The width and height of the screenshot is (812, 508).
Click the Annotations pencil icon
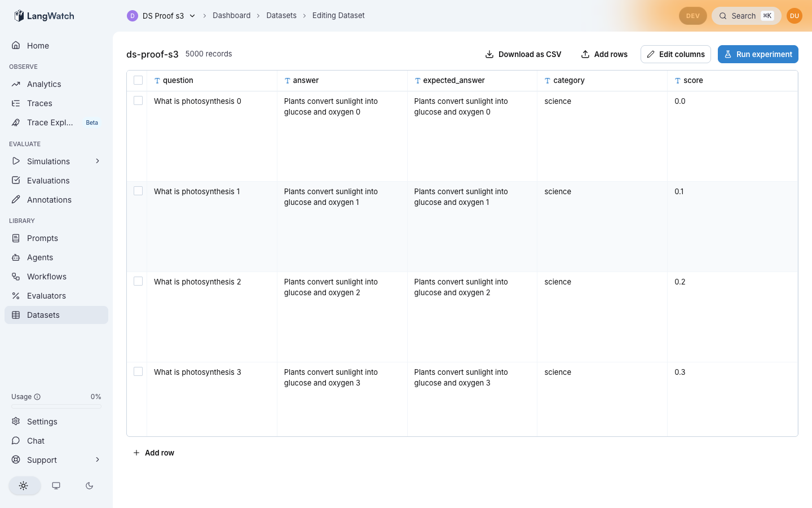tap(16, 200)
